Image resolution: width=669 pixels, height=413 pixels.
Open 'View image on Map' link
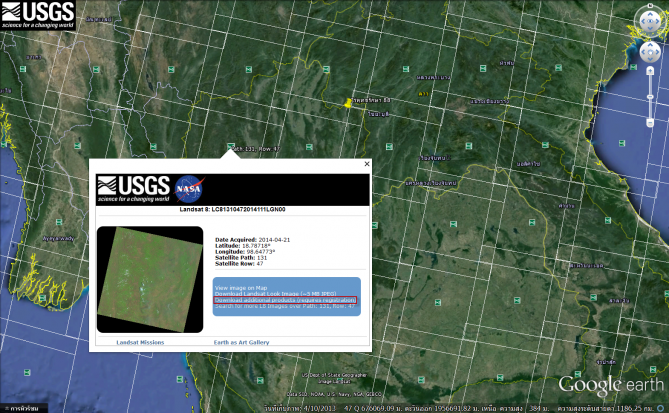tap(241, 288)
